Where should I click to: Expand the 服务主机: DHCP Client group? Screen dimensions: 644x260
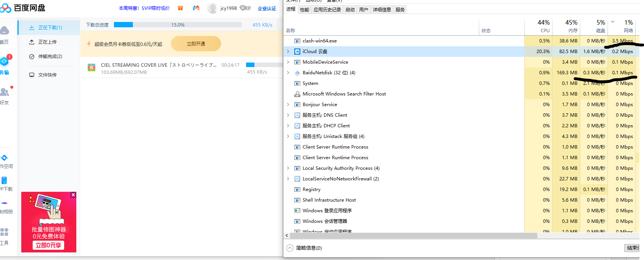pos(288,126)
